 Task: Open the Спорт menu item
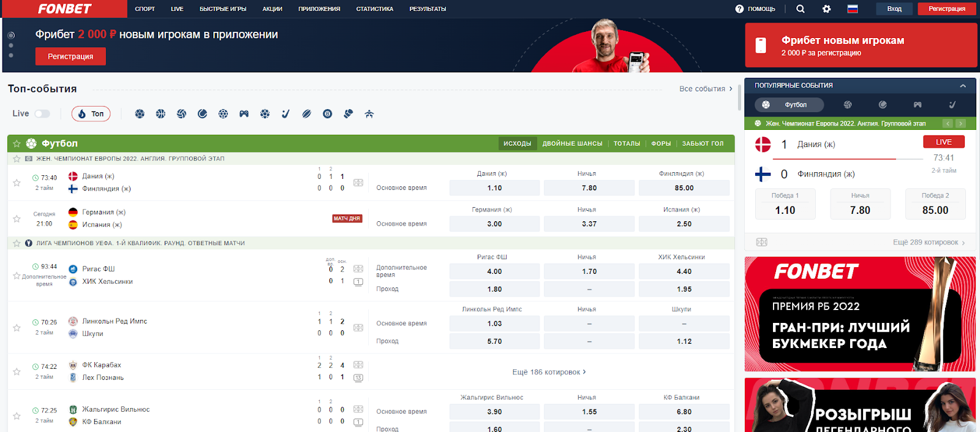(145, 9)
